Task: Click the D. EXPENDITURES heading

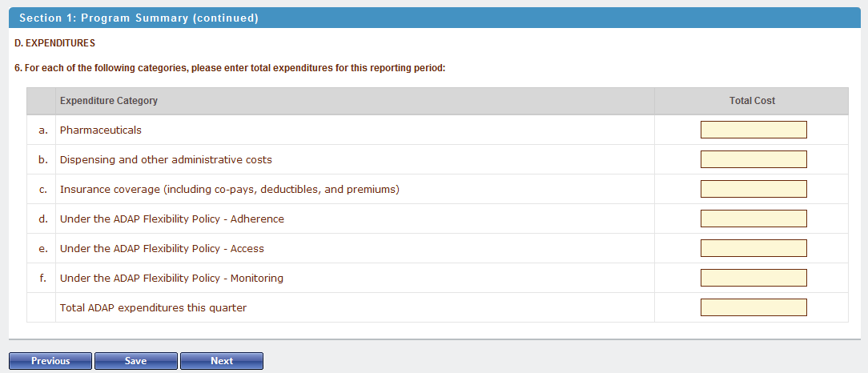Action: point(55,43)
